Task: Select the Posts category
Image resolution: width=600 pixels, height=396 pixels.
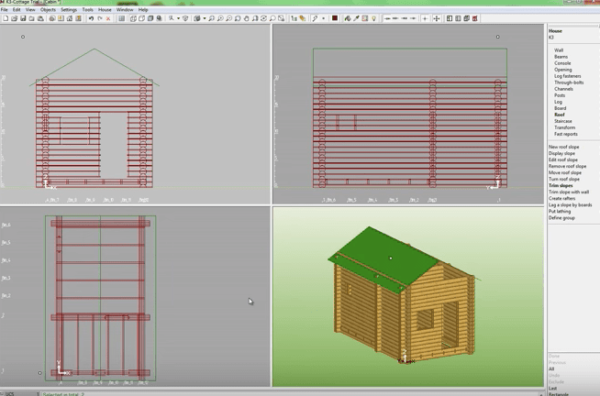Action: pos(559,95)
